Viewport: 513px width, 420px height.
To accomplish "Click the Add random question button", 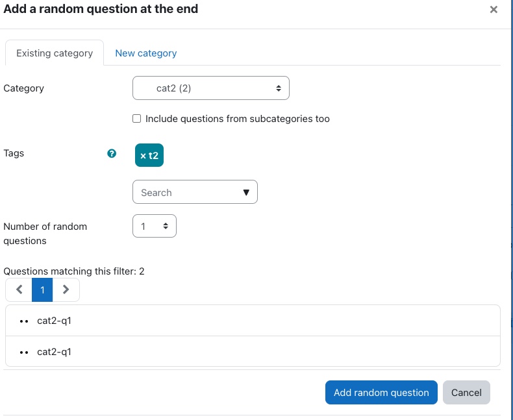I will coord(381,392).
